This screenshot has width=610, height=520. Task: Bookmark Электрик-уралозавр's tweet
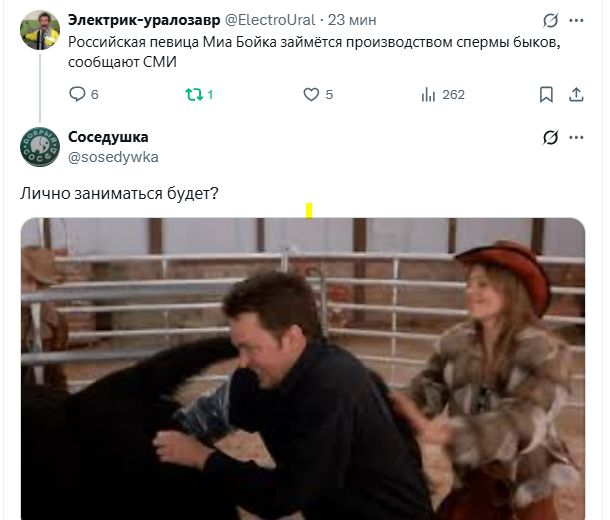click(x=546, y=95)
